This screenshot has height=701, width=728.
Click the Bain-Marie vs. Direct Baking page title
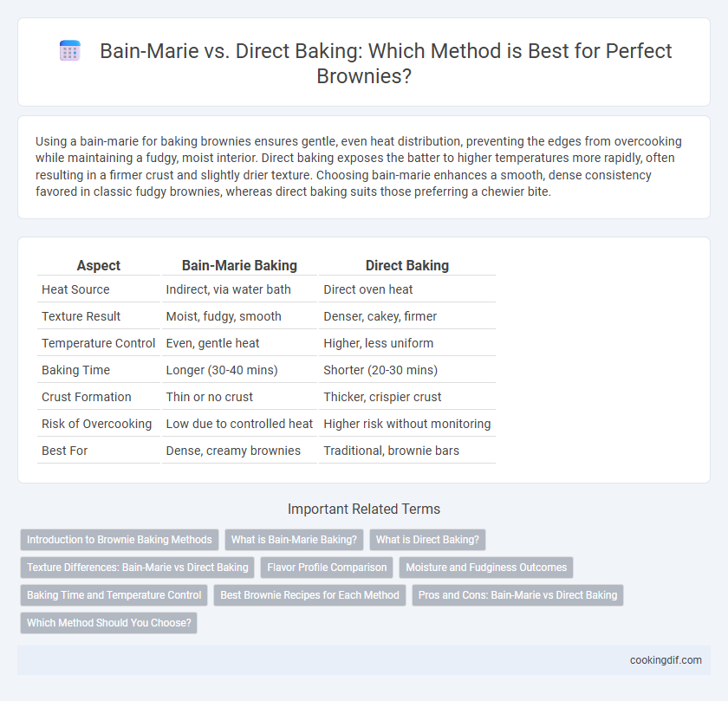click(386, 63)
